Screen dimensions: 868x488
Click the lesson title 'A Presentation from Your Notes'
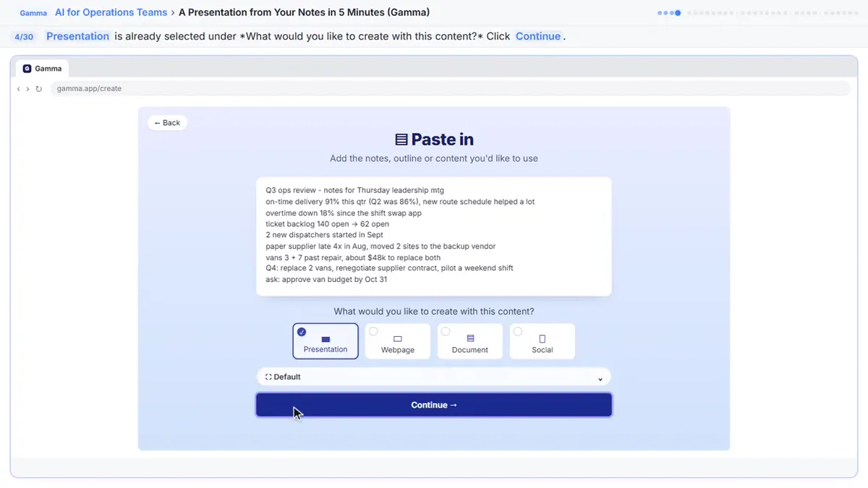click(x=304, y=12)
